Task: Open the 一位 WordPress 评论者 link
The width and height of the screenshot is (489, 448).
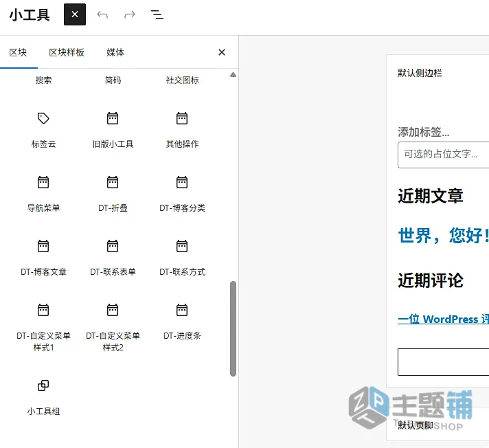Action: click(443, 319)
